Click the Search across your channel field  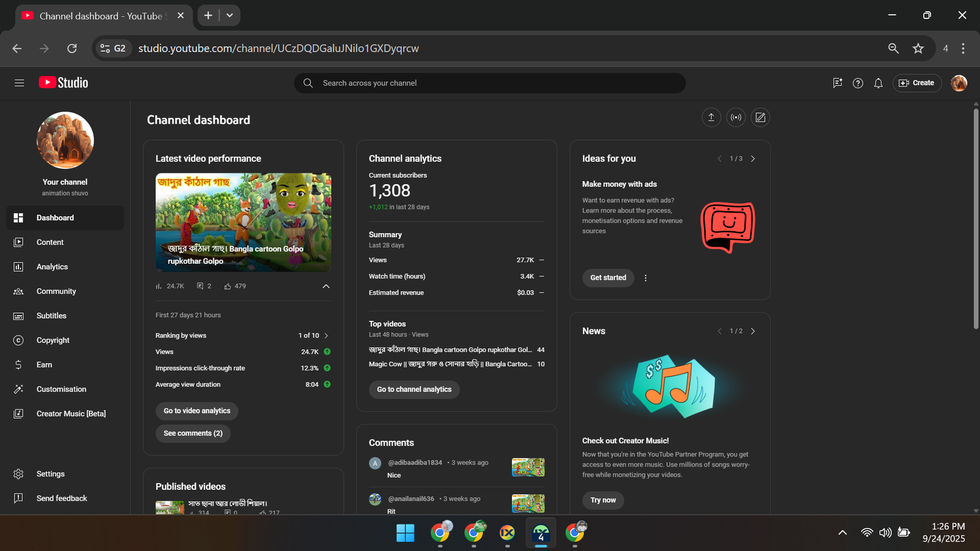[490, 83]
